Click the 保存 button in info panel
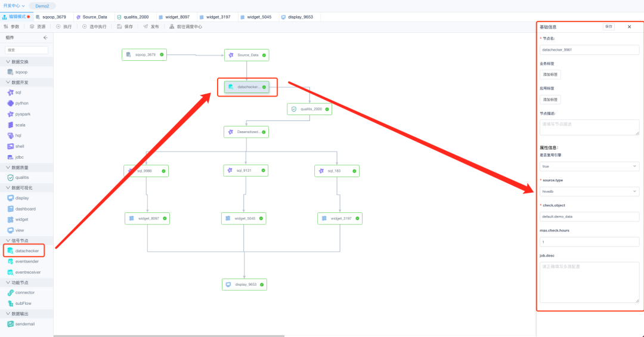644x337 pixels. coord(608,27)
